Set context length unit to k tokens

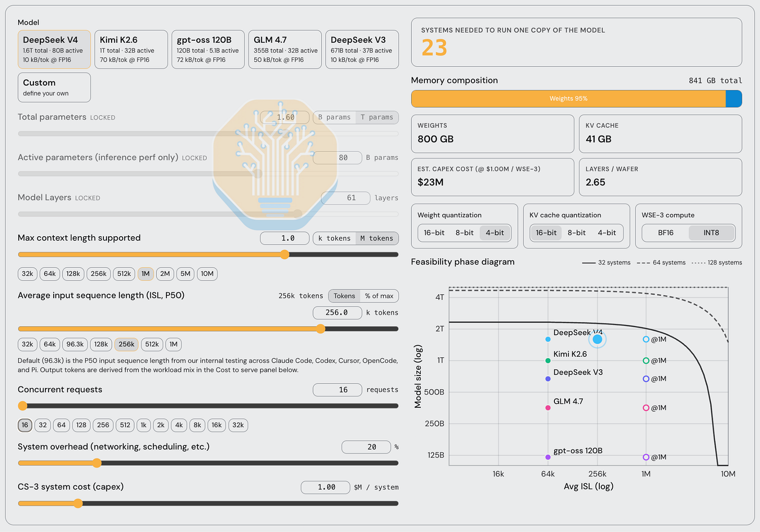coord(334,238)
